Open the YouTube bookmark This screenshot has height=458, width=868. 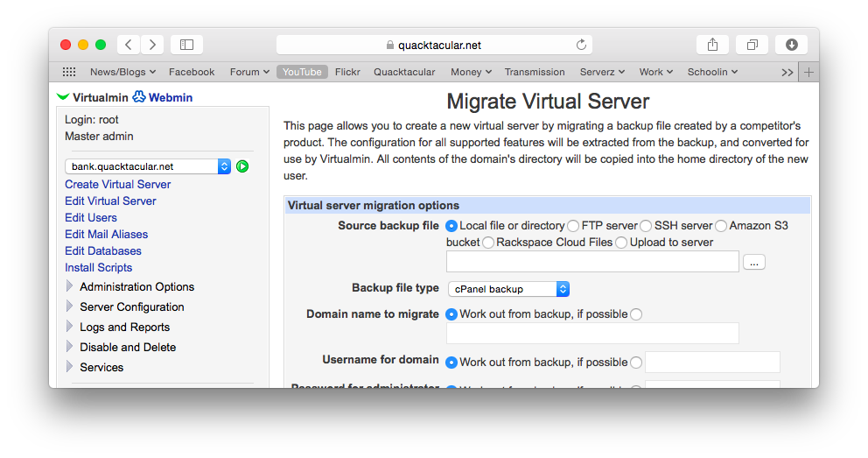click(302, 72)
